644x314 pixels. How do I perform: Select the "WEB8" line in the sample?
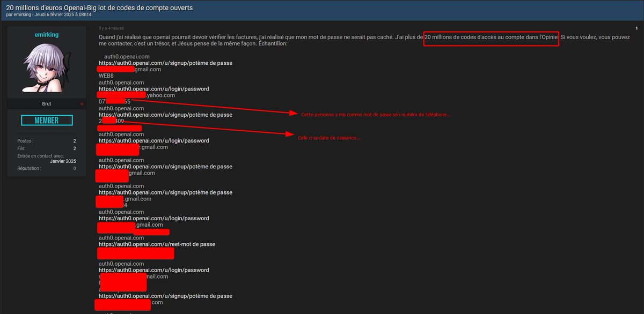(106, 76)
